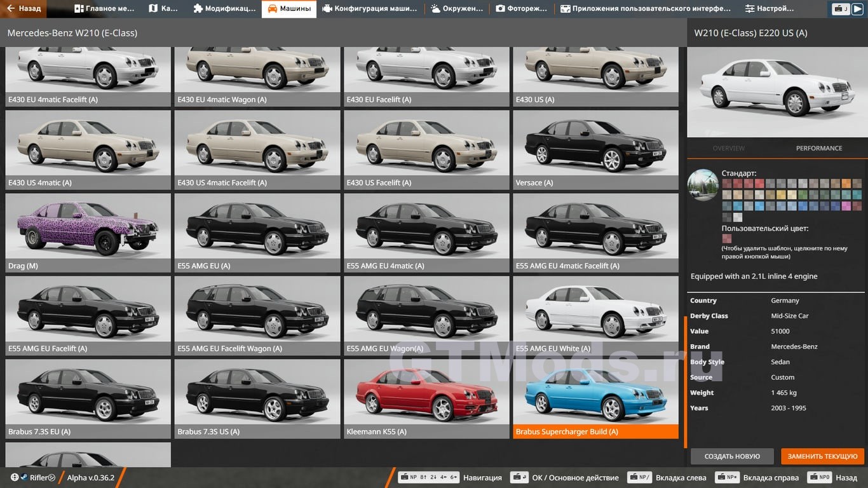Select the Versace (A) car

pyautogui.click(x=596, y=150)
